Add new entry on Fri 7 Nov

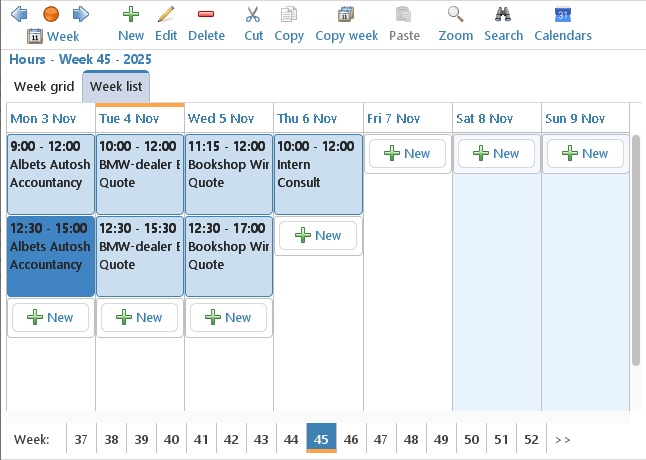[407, 154]
